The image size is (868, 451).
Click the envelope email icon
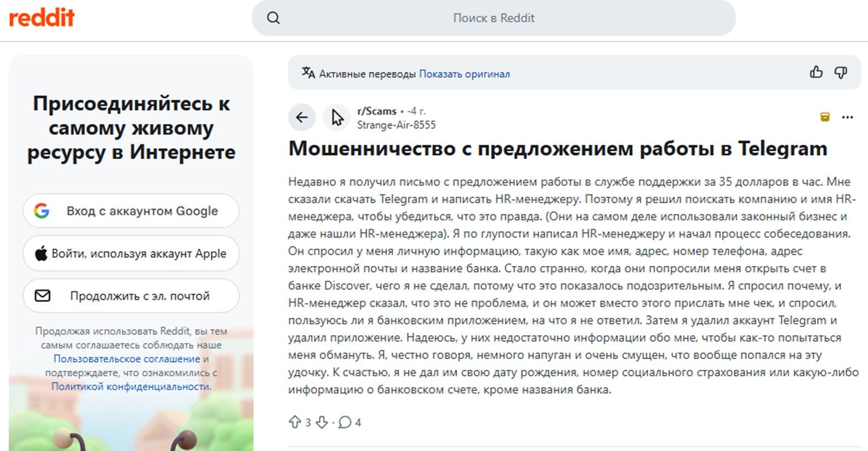43,296
